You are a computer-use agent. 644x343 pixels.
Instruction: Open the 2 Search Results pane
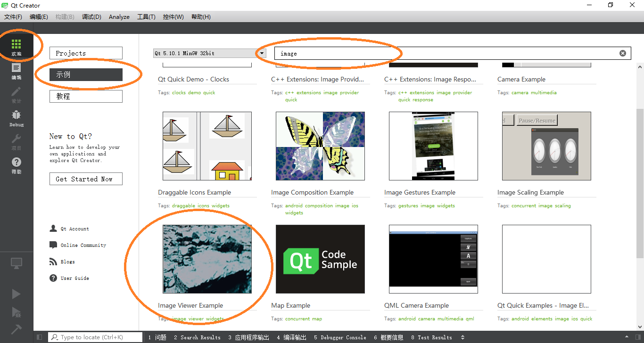[x=197, y=337]
